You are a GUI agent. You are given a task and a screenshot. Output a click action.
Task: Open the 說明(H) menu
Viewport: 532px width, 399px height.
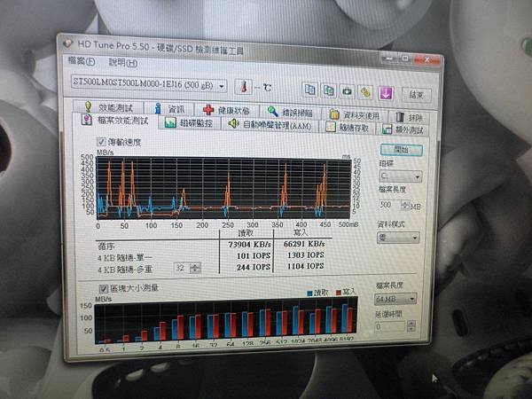point(123,62)
